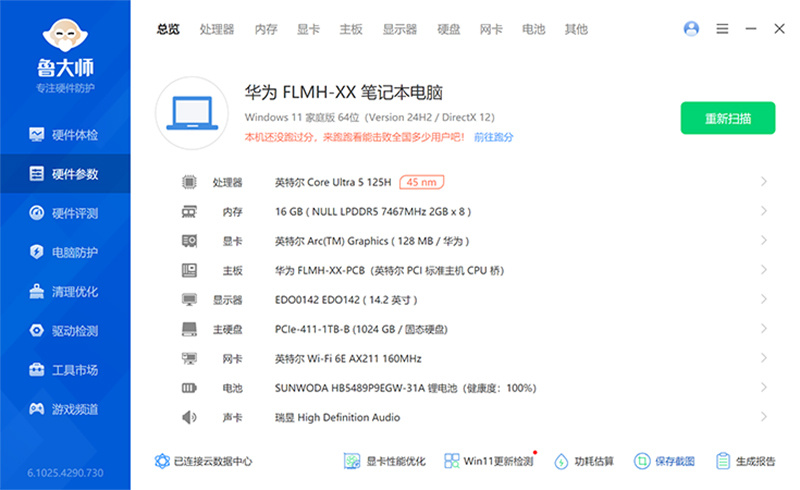Click the main hard disk icon

tap(189, 329)
